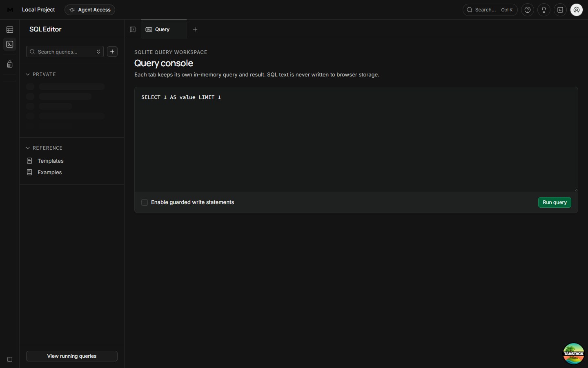Focus the Search queries input

point(65,52)
